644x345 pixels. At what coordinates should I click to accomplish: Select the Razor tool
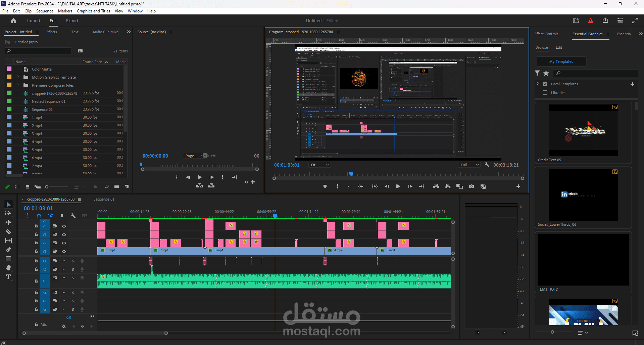(8, 231)
